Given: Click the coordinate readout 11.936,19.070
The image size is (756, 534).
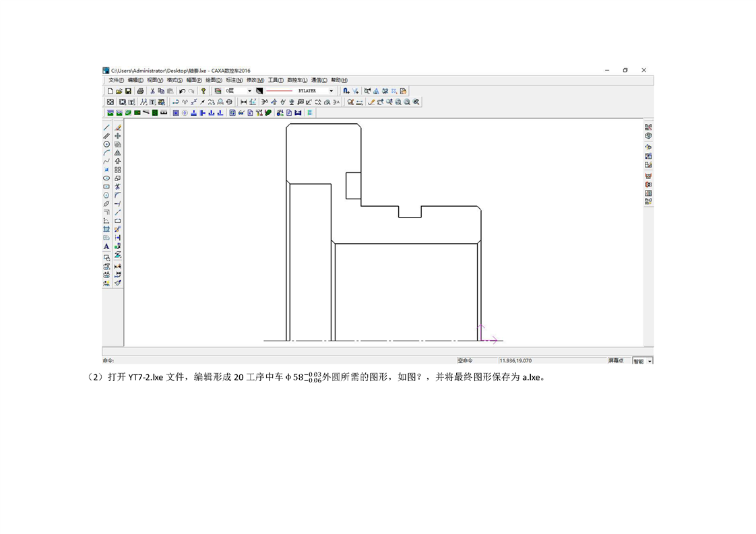Looking at the screenshot, I should pyautogui.click(x=515, y=360).
